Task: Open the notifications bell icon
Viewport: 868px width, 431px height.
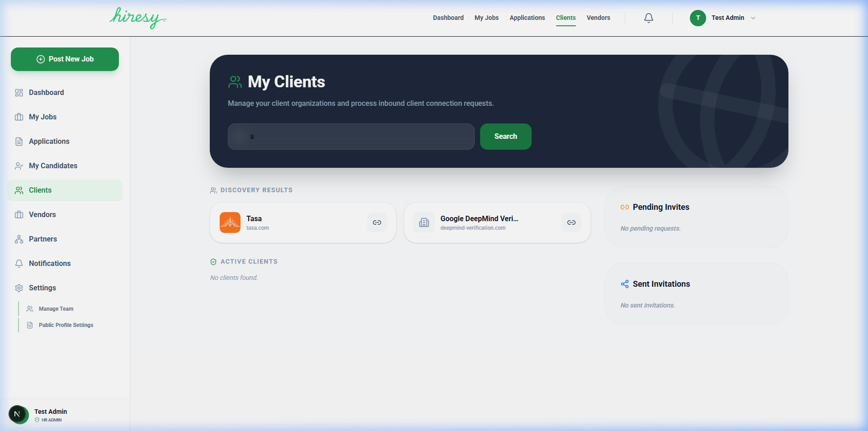Action: coord(649,18)
